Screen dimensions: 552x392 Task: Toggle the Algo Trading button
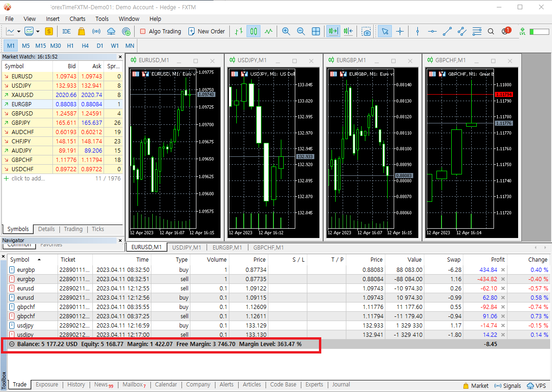point(161,32)
